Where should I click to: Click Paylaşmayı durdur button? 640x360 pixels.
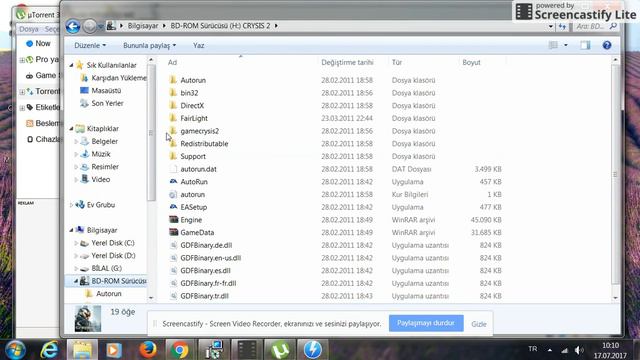[x=426, y=323]
